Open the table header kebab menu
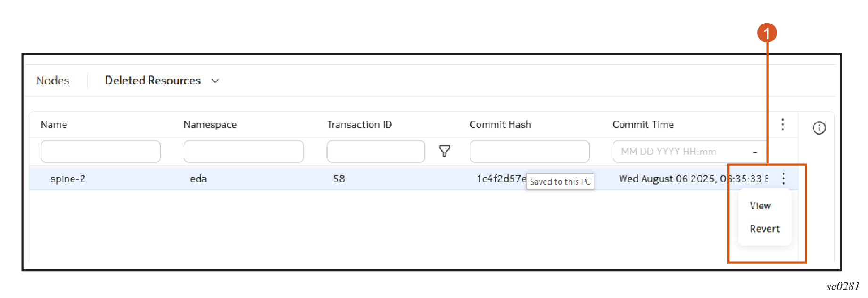Screen dimensions: 868x298 point(783,124)
